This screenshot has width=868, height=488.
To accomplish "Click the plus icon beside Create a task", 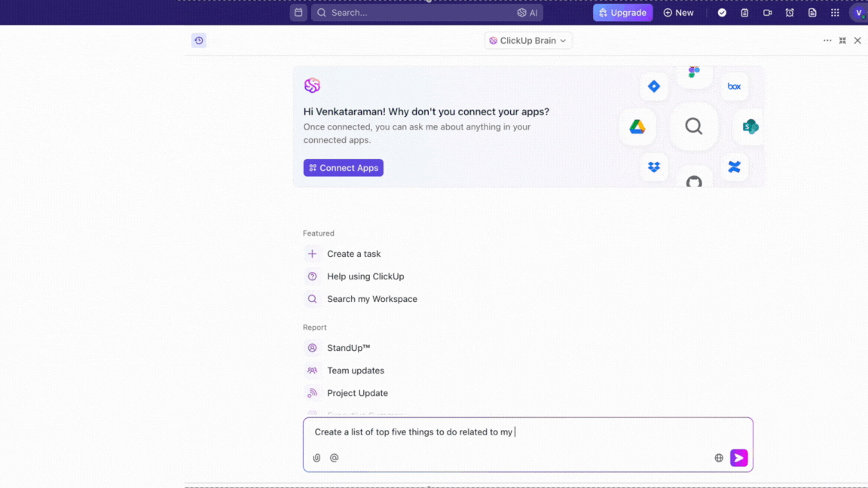I will [312, 254].
